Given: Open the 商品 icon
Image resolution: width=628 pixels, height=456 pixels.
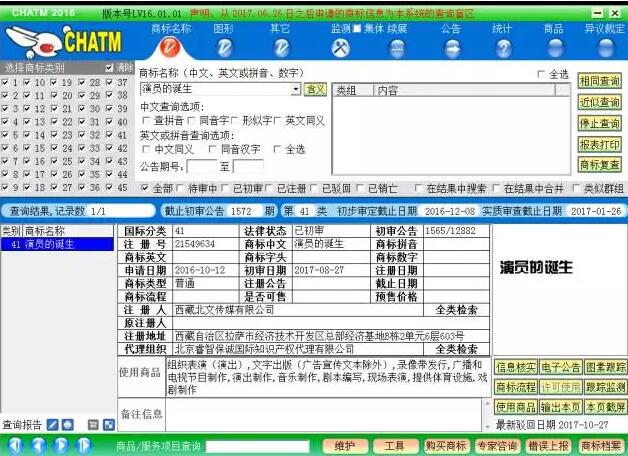Looking at the screenshot, I should coord(555,48).
